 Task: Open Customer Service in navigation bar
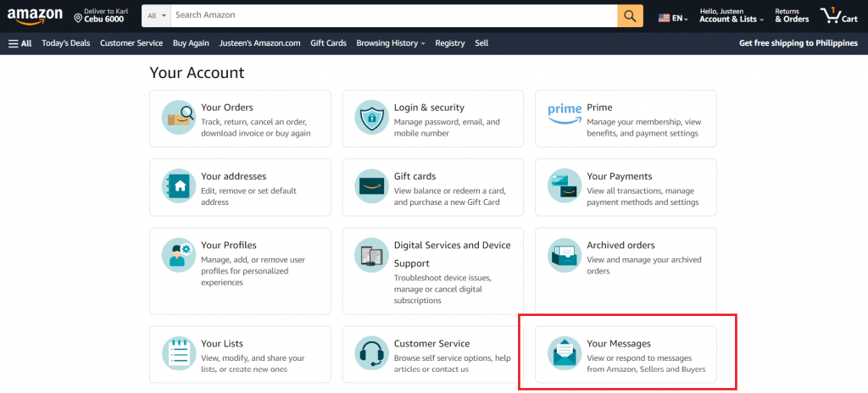[131, 43]
